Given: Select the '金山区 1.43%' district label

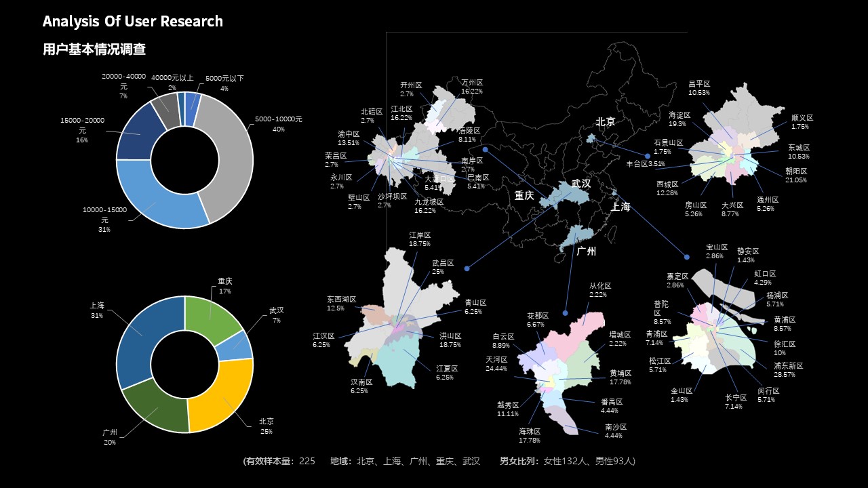Looking at the screenshot, I should [x=682, y=395].
